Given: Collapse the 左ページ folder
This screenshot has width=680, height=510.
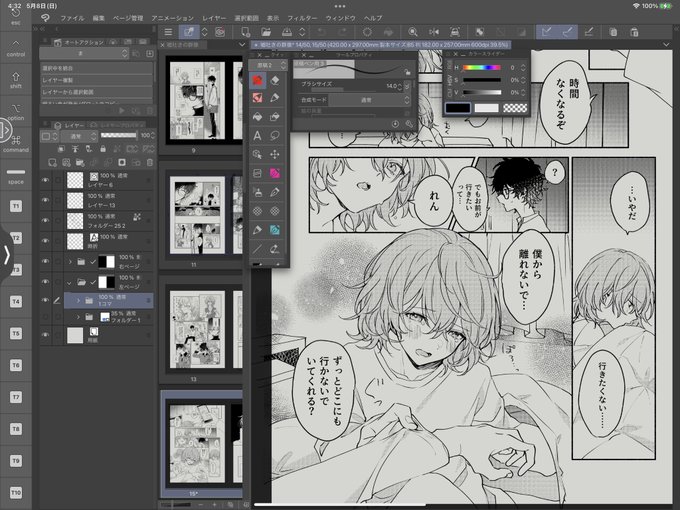Looking at the screenshot, I should [69, 282].
